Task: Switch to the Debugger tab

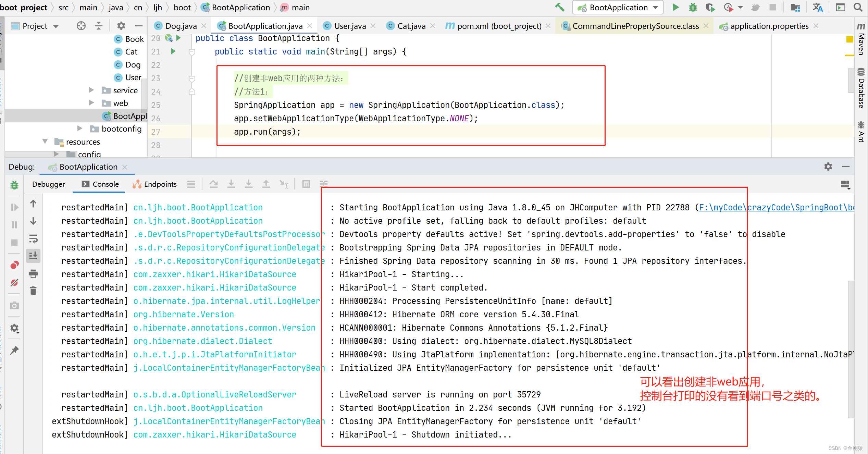Action: coord(49,184)
